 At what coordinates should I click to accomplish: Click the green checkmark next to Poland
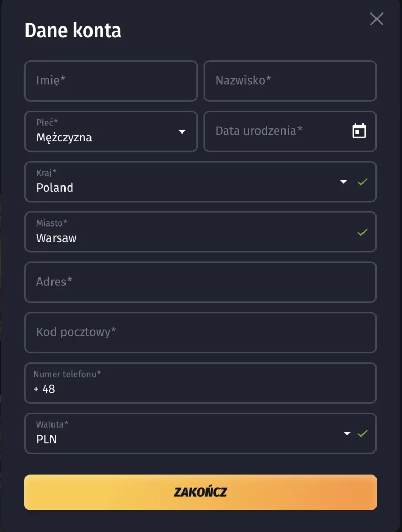click(x=362, y=182)
